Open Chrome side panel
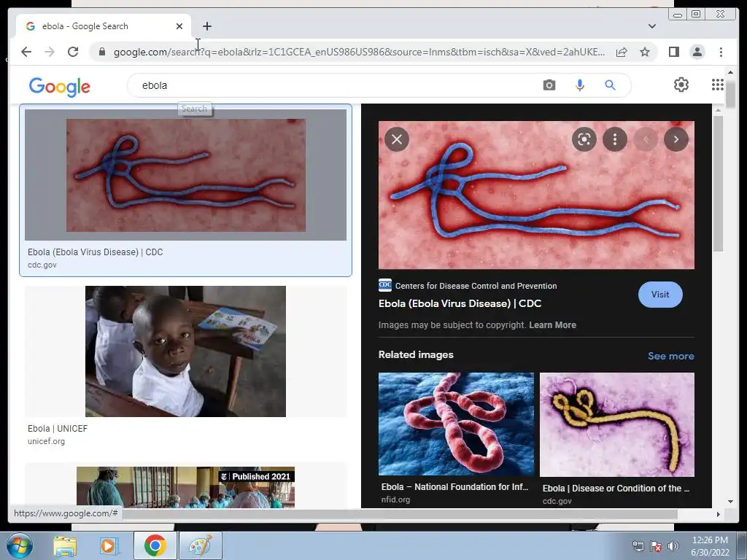The height and width of the screenshot is (560, 747). point(673,52)
